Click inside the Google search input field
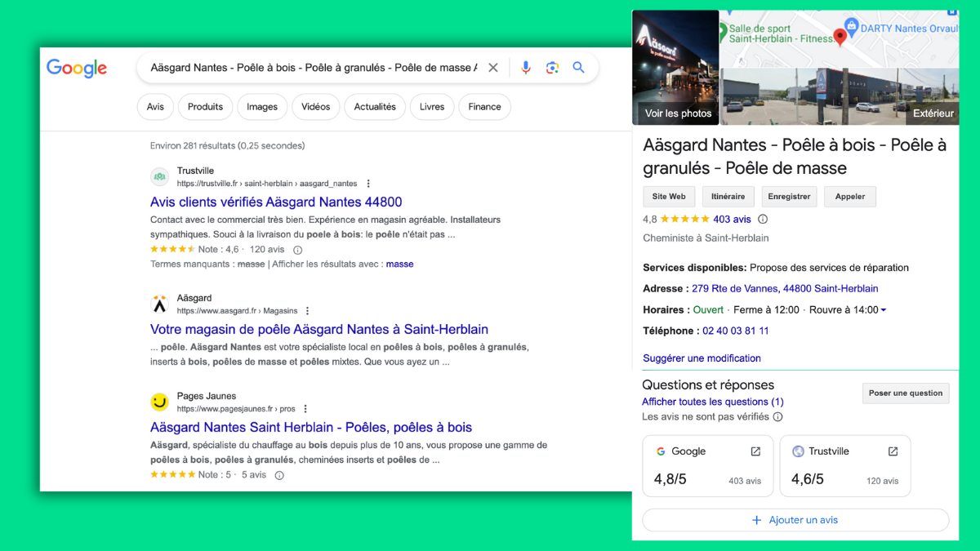 click(x=314, y=68)
